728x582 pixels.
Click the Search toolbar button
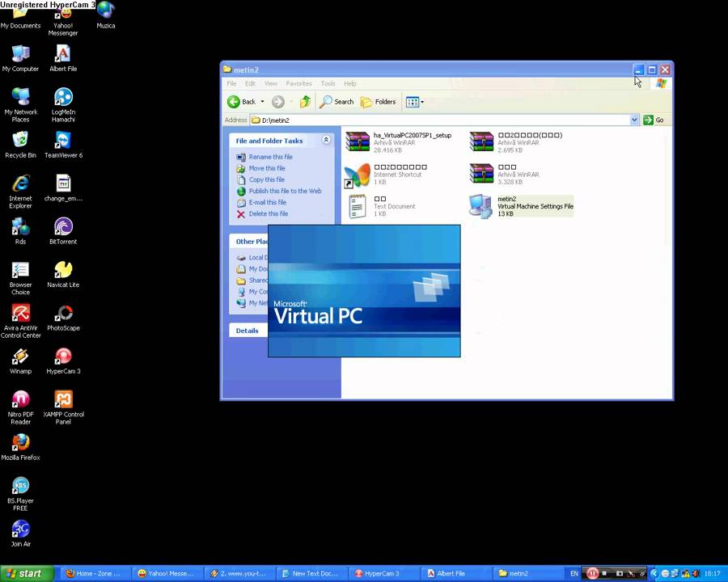tap(336, 102)
